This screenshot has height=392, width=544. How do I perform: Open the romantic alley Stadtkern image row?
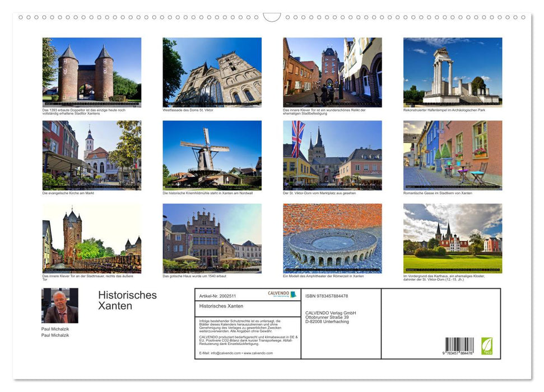452,155
